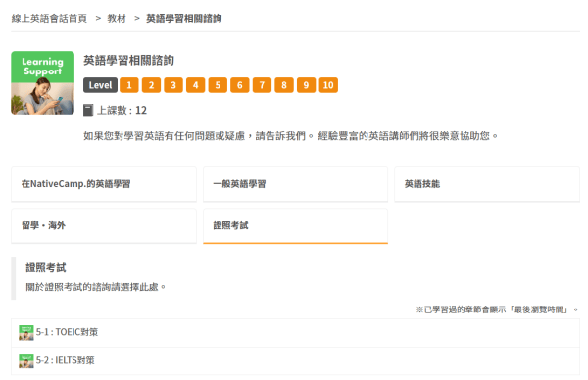Viewport: 588px width, 380px height.
Task: Select level 9 badge
Action: point(307,85)
